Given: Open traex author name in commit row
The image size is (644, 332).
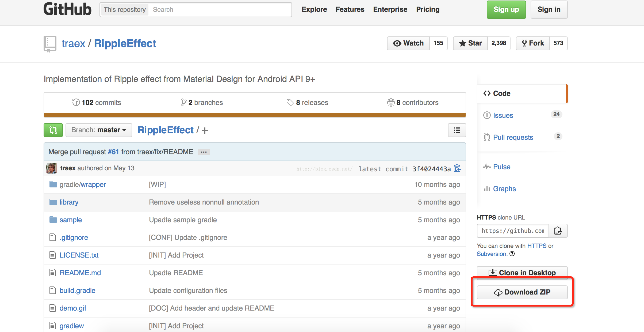Looking at the screenshot, I should 68,168.
